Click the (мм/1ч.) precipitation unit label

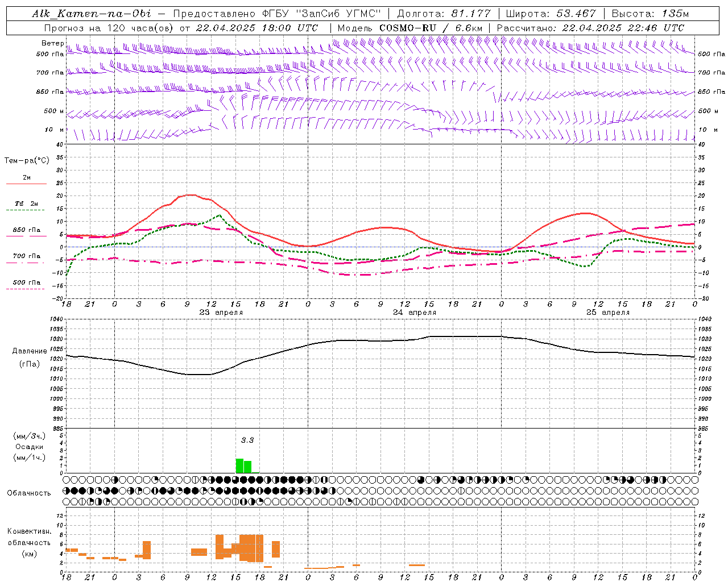(x=30, y=458)
